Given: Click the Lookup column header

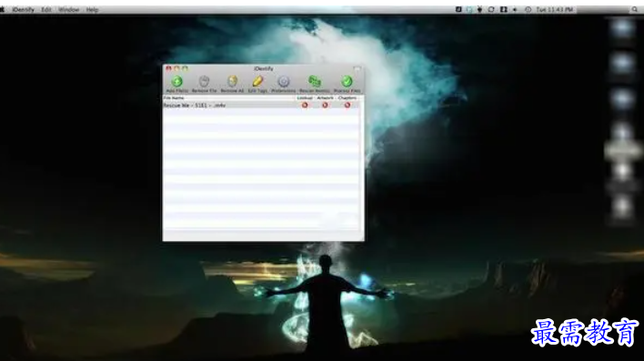Looking at the screenshot, I should [305, 97].
